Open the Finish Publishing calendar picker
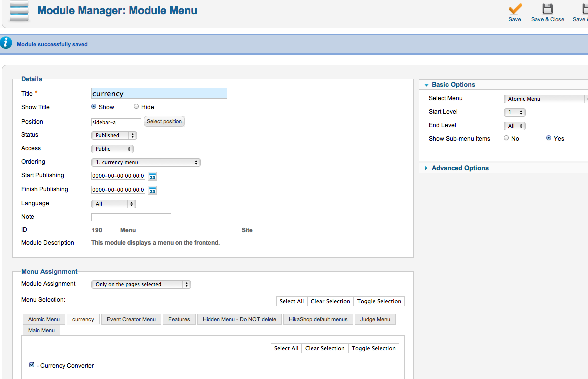 (x=153, y=190)
